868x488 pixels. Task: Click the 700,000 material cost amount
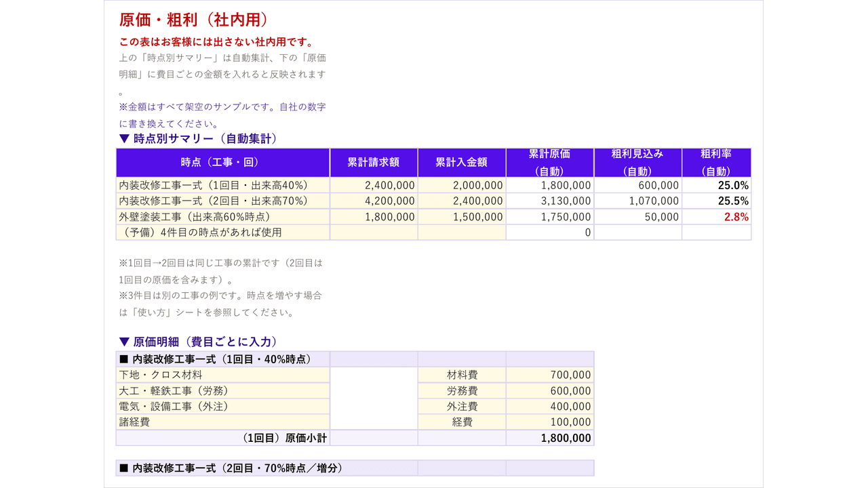click(x=550, y=375)
